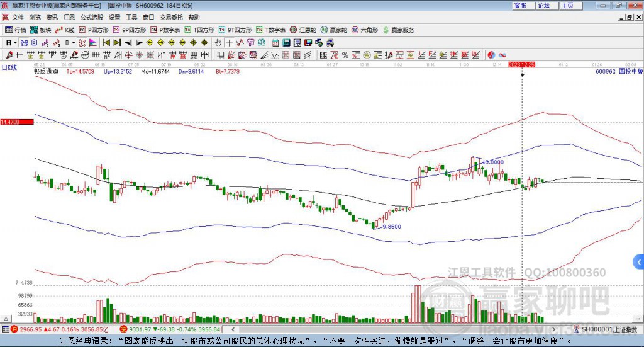Open the 浏览 menu
644x347 pixels.
pyautogui.click(x=35, y=17)
